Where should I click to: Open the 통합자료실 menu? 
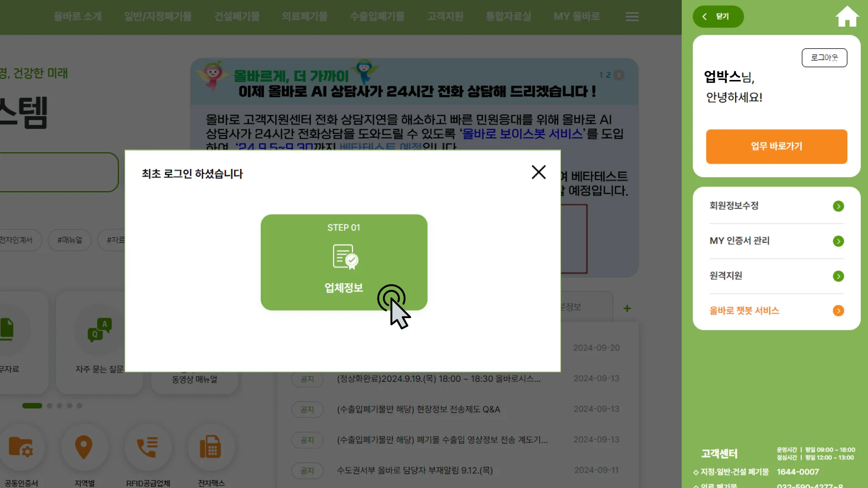(508, 16)
